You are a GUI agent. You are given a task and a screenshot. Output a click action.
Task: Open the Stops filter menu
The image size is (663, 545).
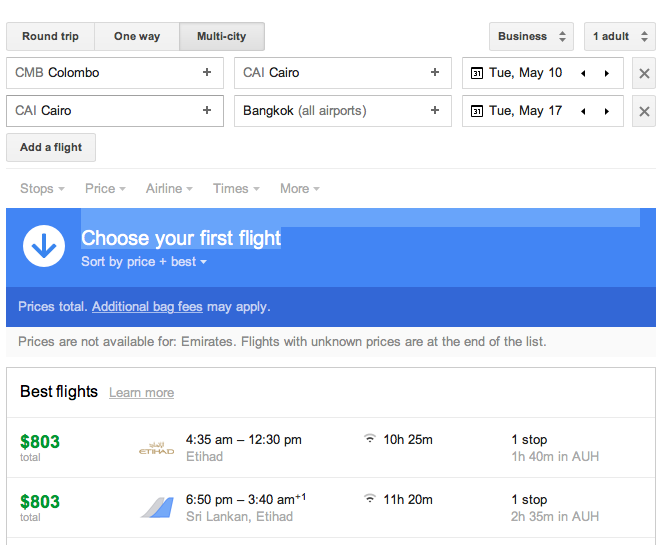[42, 189]
